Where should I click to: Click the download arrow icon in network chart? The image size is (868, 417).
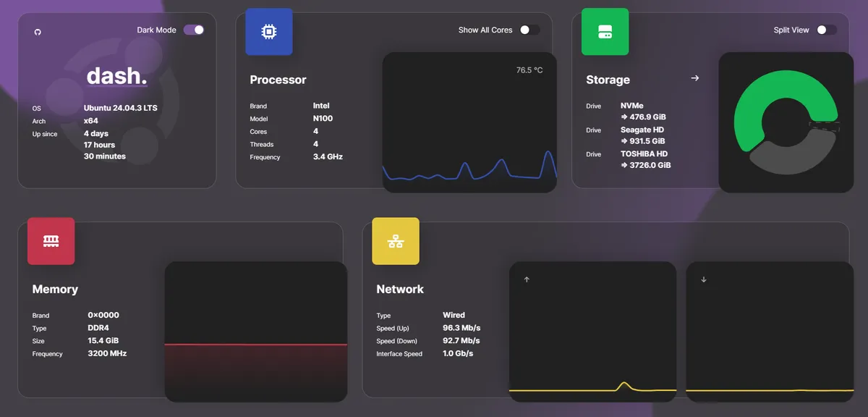point(703,279)
